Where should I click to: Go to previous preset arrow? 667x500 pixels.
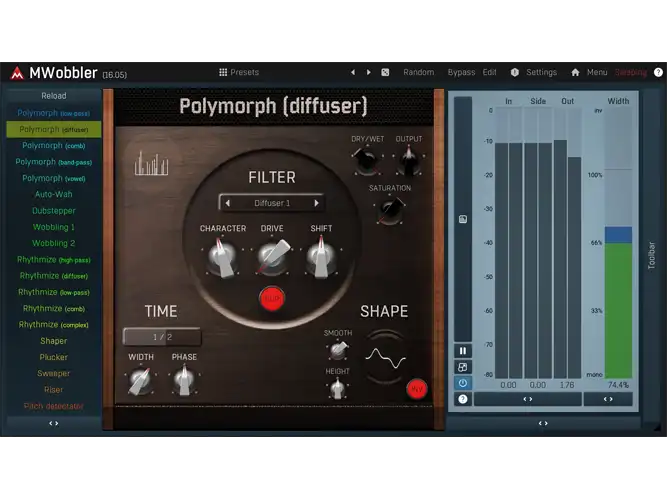tap(353, 72)
